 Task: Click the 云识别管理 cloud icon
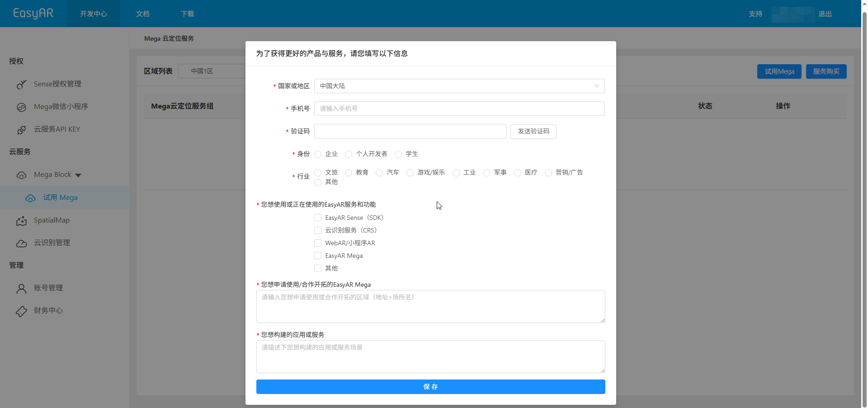[21, 243]
